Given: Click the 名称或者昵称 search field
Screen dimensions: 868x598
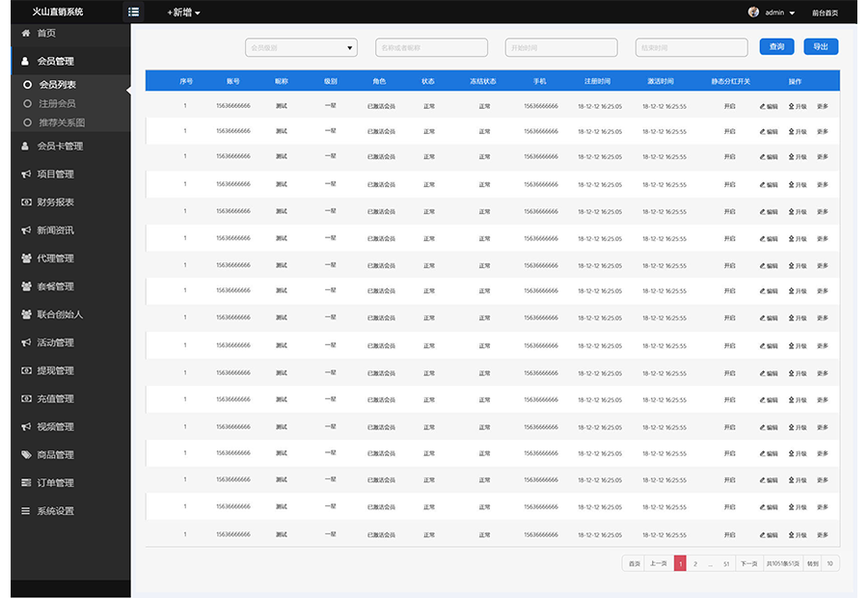Looking at the screenshot, I should (x=431, y=47).
